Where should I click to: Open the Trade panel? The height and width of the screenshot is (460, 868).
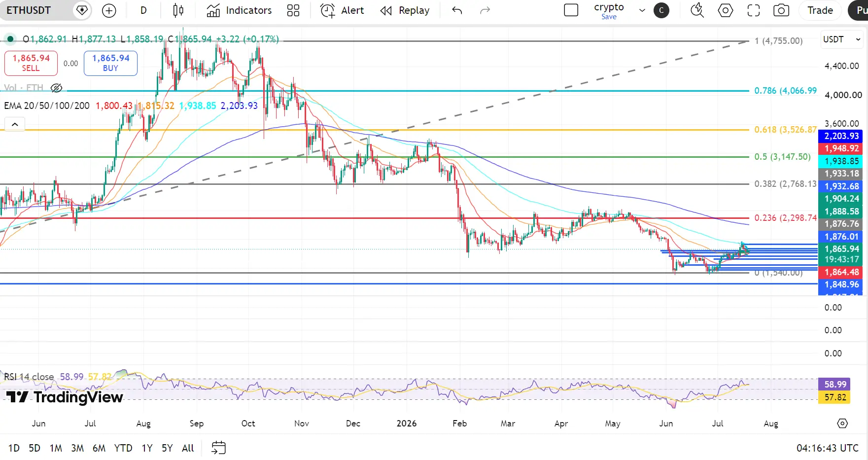(820, 10)
